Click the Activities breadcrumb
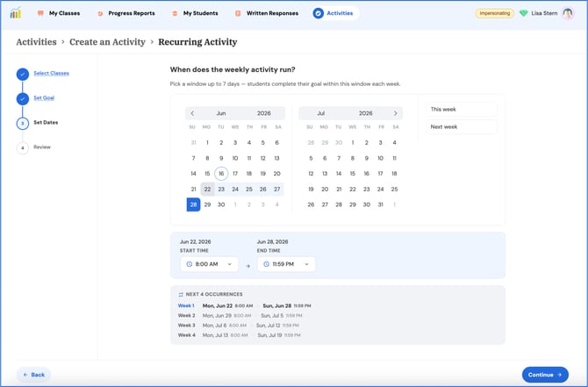Viewport: 588px width, 387px height. point(36,42)
